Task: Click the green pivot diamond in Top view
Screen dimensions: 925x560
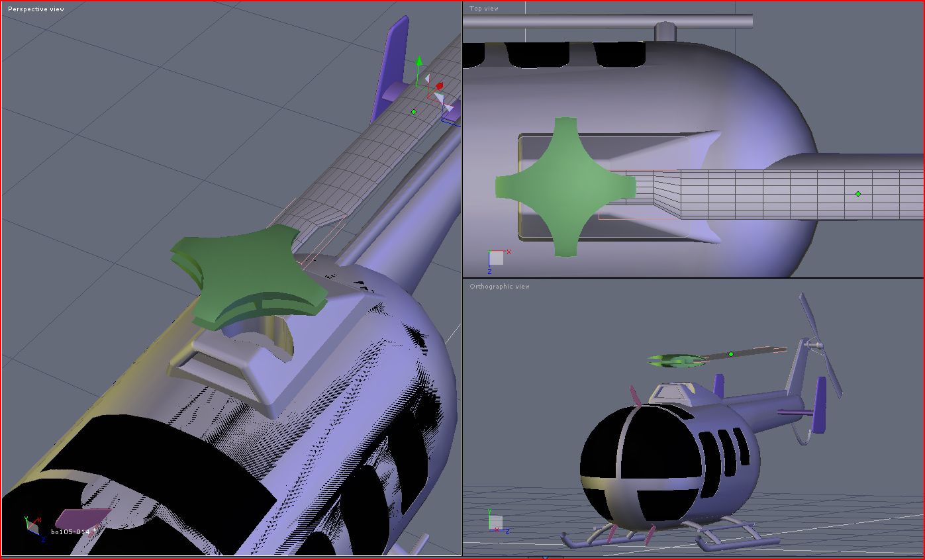Action: click(858, 194)
